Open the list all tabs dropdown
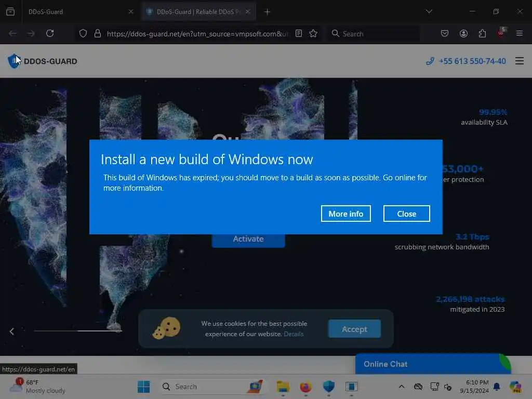532x399 pixels. click(429, 11)
